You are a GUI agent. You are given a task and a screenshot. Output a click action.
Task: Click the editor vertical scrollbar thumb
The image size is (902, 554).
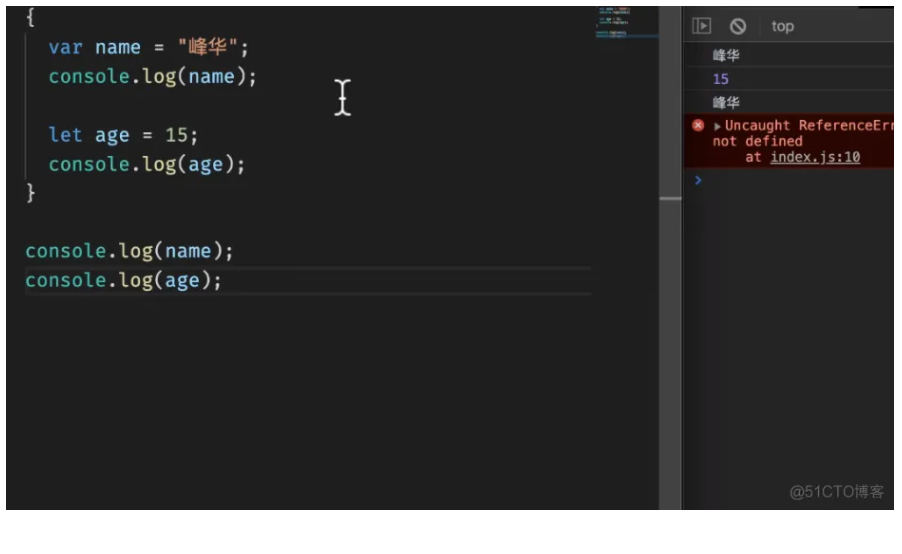[x=670, y=198]
